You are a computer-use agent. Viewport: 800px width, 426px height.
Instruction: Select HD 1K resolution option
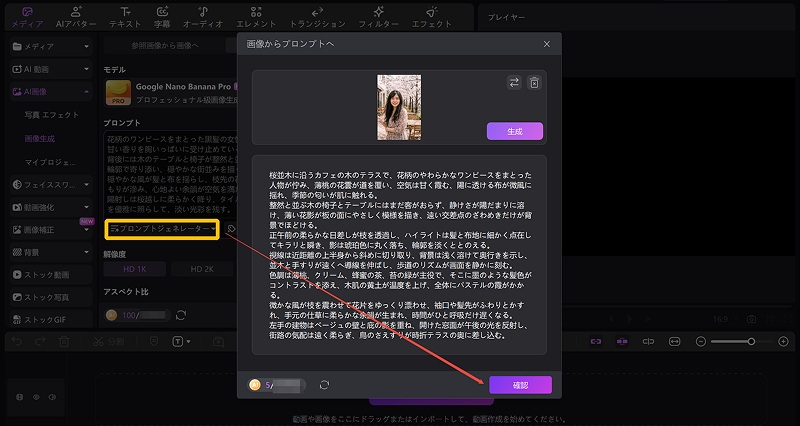click(x=136, y=269)
